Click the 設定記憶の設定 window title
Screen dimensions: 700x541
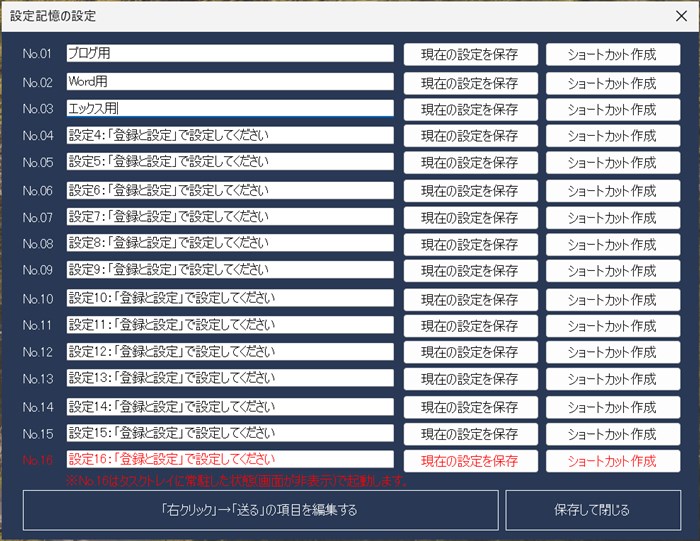pos(53,16)
